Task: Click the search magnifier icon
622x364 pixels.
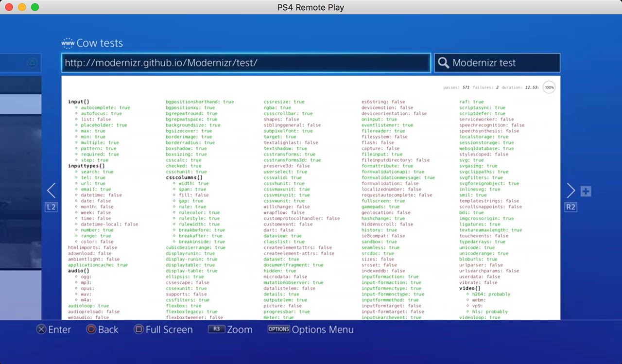Action: tap(443, 63)
